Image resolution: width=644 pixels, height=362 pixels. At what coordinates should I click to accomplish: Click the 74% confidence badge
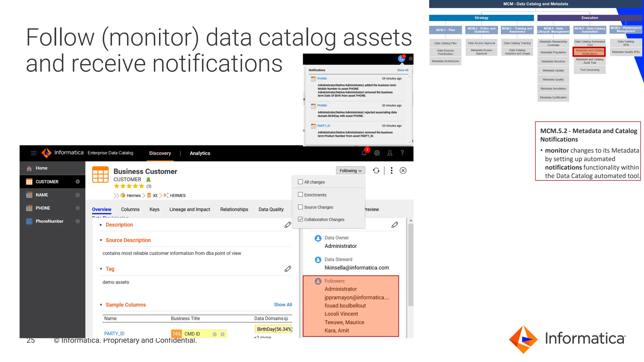176,334
